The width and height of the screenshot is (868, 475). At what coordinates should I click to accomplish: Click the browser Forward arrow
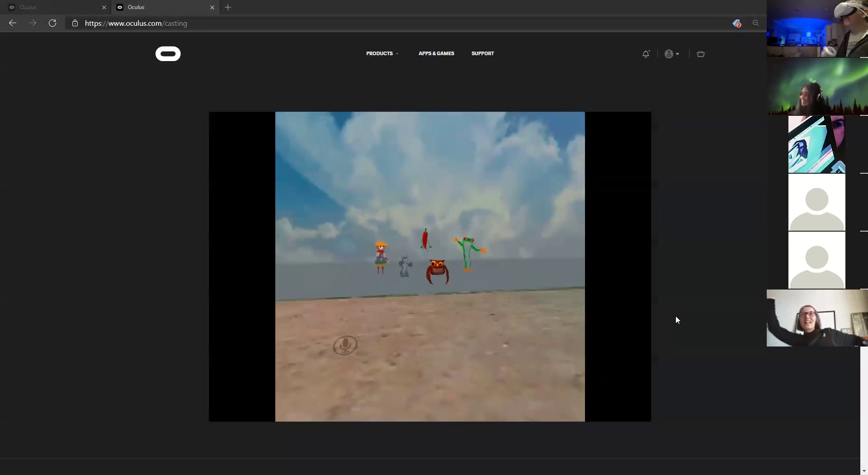[x=33, y=23]
